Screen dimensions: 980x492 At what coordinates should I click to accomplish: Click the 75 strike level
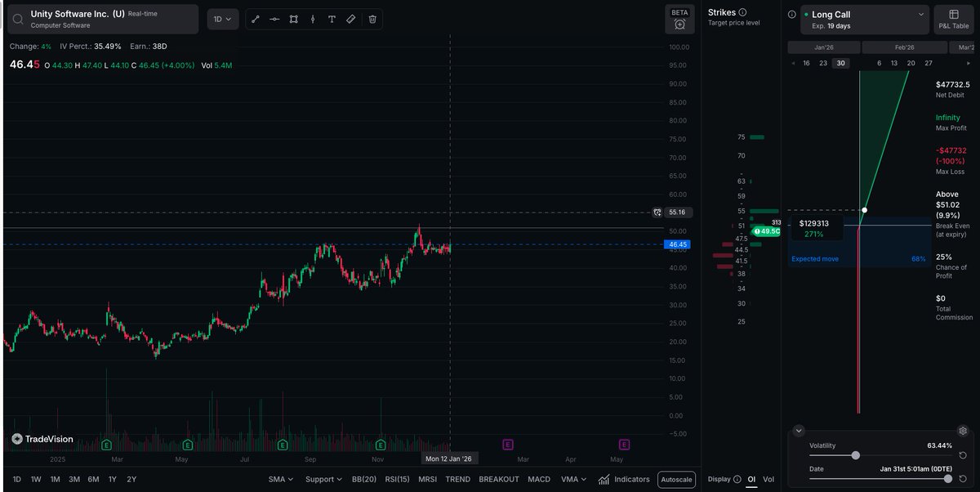[x=741, y=137]
